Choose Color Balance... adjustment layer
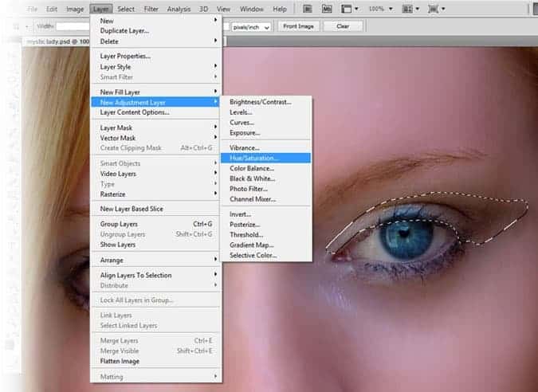 [266, 168]
